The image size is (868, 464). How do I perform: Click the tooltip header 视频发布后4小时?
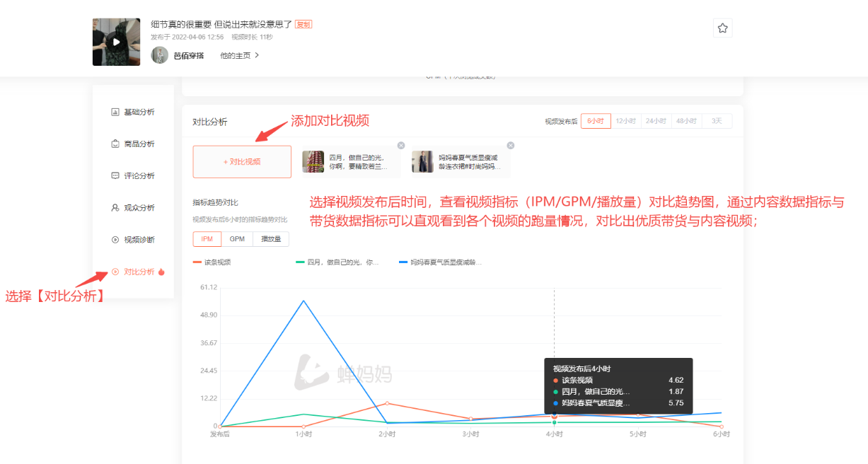pyautogui.click(x=581, y=369)
